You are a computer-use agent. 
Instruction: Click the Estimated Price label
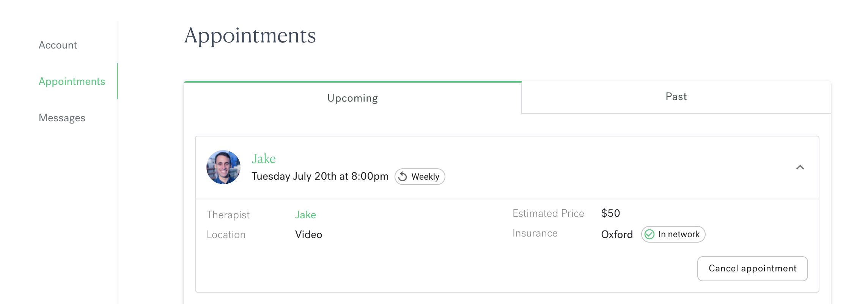coord(548,213)
